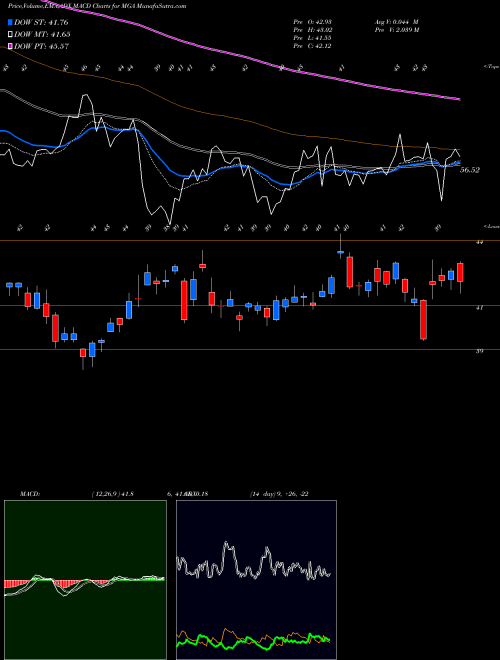The height and width of the screenshot is (660, 500).
Task: Click the 'MACD:' panel heading
Action: [30, 494]
